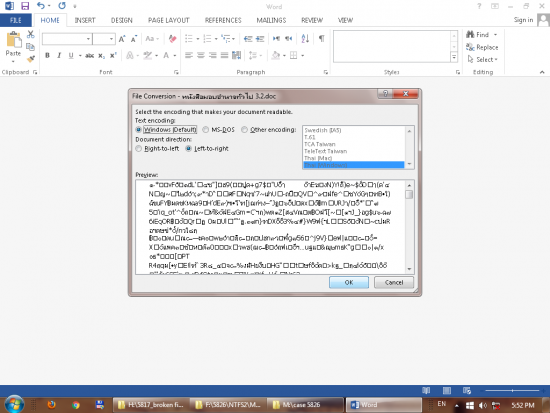Click the Shrink Font icon
The width and height of the screenshot is (550, 413).
tap(134, 39)
